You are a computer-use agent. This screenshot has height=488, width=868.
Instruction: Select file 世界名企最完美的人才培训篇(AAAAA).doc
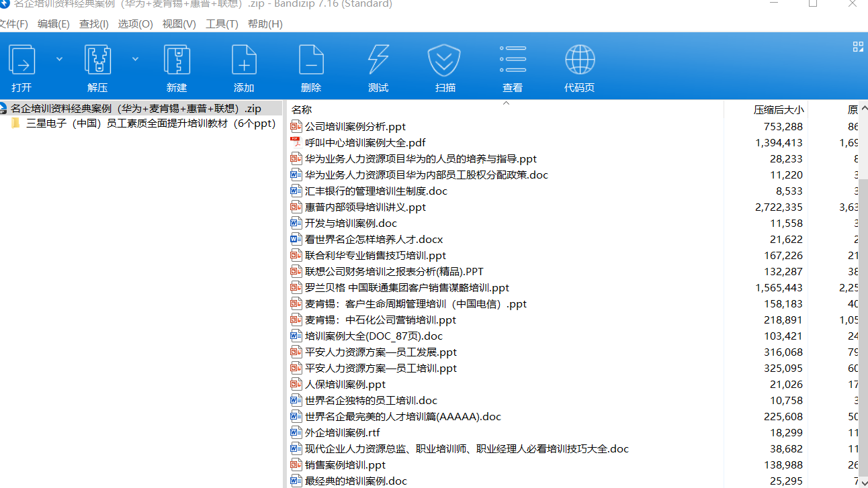click(403, 416)
